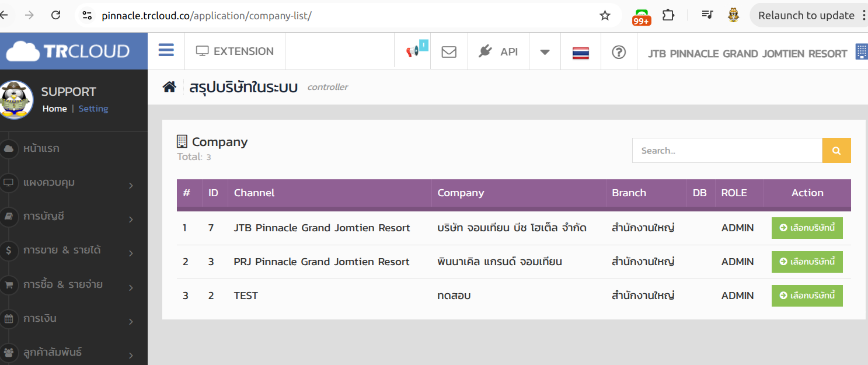Viewport: 868px width, 365px height.
Task: Toggle the hamburger sidebar menu
Action: [166, 50]
